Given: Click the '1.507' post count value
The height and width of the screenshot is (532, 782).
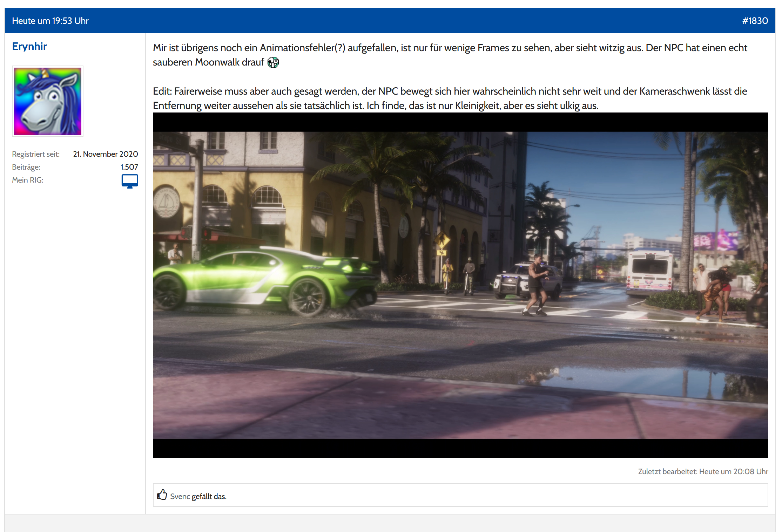Looking at the screenshot, I should (x=129, y=167).
